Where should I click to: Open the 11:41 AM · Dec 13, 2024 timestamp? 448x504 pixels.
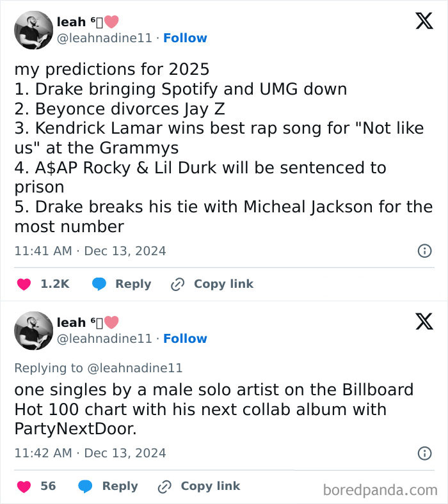pos(90,251)
